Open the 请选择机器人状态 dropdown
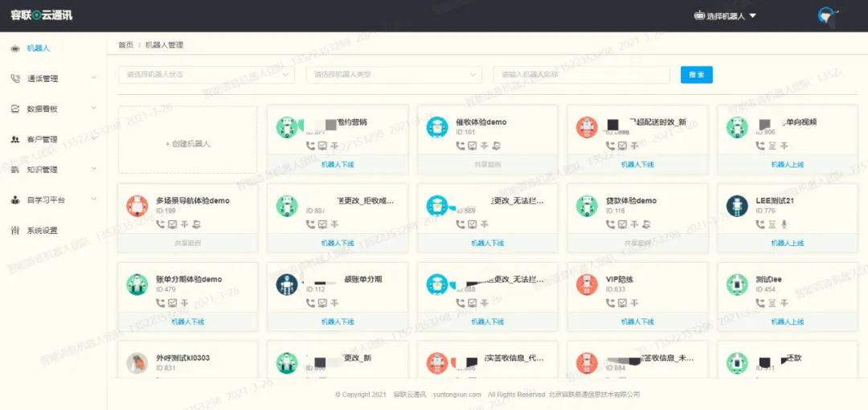The width and height of the screenshot is (868, 410). pos(207,74)
